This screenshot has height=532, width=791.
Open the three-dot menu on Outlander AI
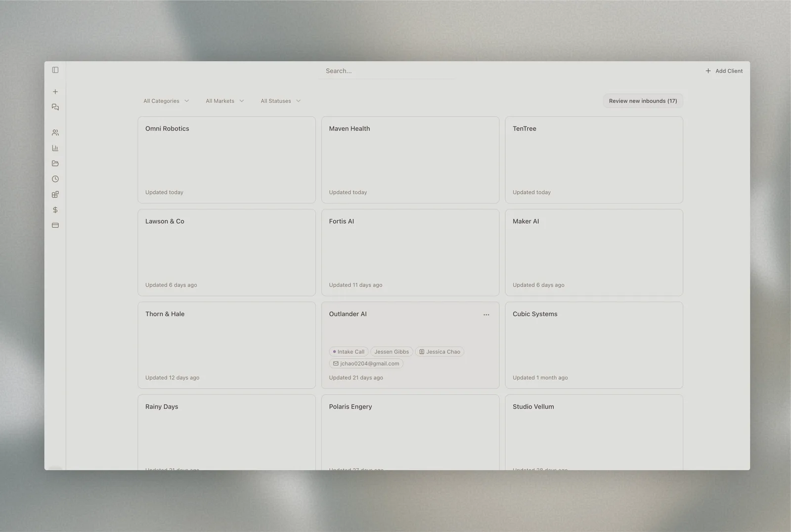[486, 315]
